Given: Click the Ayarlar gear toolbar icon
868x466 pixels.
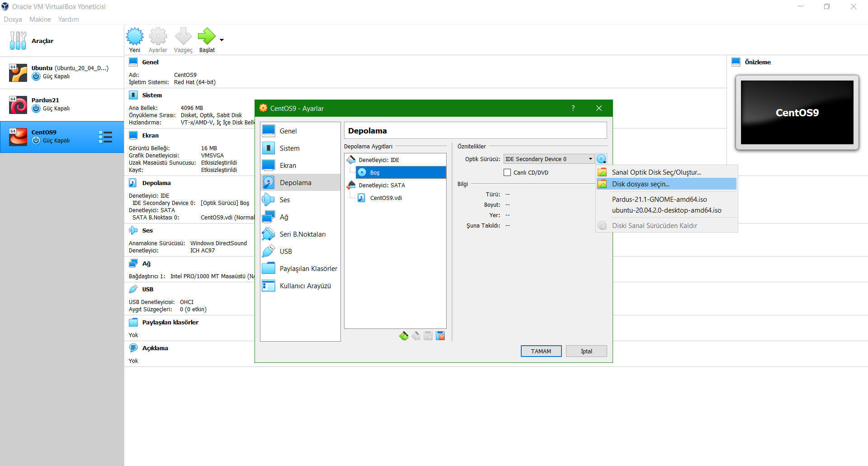Looking at the screenshot, I should pyautogui.click(x=158, y=36).
